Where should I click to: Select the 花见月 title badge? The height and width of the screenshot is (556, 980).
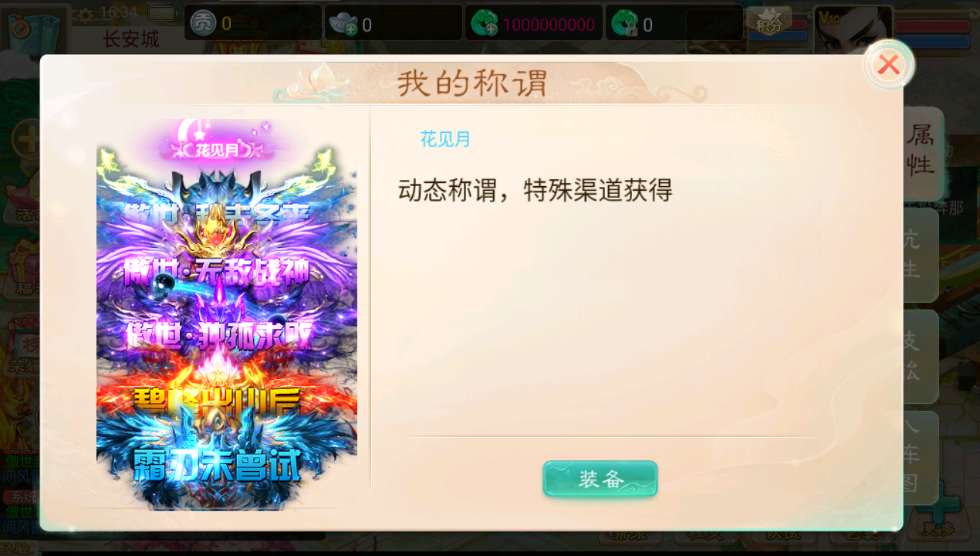coord(216,149)
